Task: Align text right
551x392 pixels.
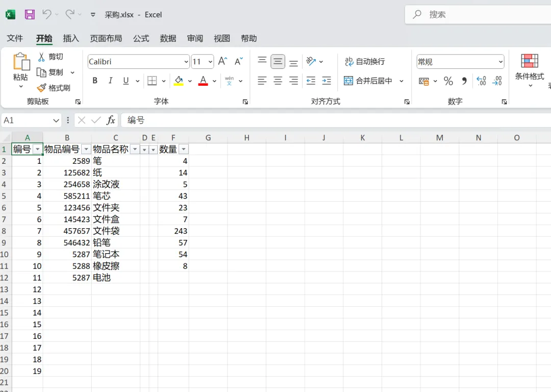Action: [293, 81]
